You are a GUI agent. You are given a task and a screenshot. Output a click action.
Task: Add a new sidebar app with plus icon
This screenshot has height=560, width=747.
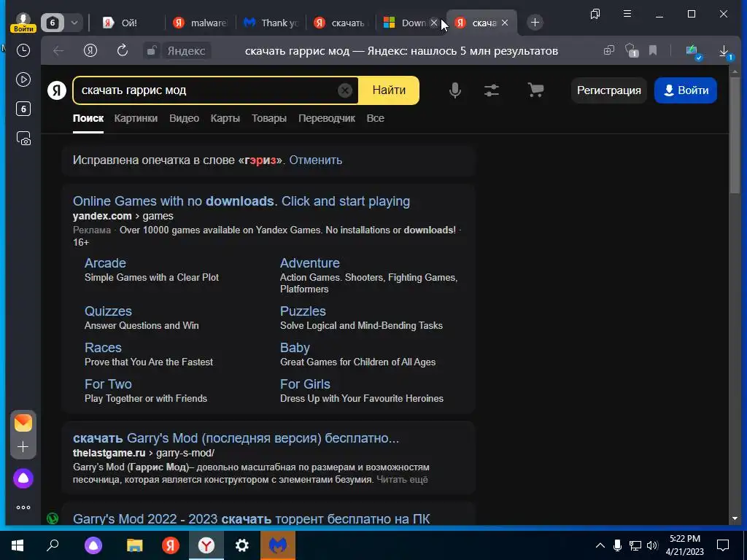23,447
